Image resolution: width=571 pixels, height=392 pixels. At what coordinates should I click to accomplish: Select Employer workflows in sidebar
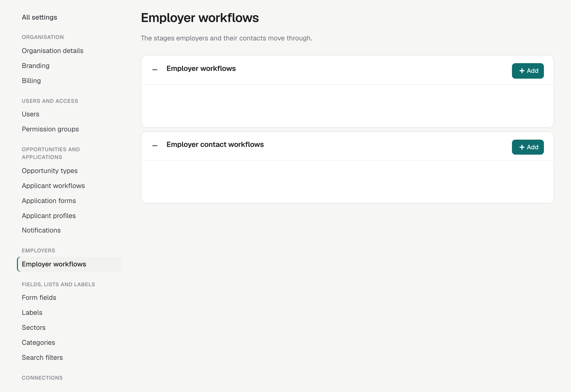(x=69, y=264)
